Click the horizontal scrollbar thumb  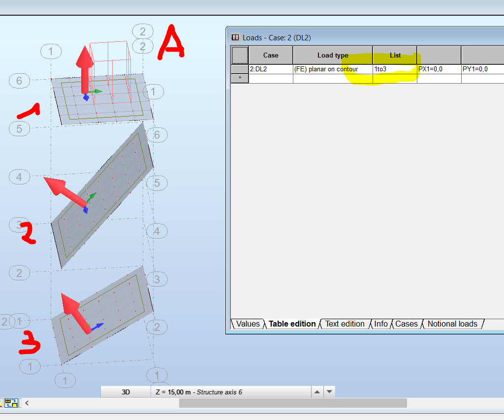click(x=293, y=403)
